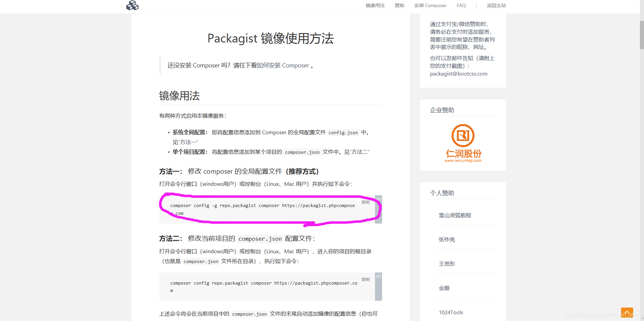Viewport: 644px width, 321px height.
Task: Click the 系统全局配置 bullet label
Action: (190, 133)
